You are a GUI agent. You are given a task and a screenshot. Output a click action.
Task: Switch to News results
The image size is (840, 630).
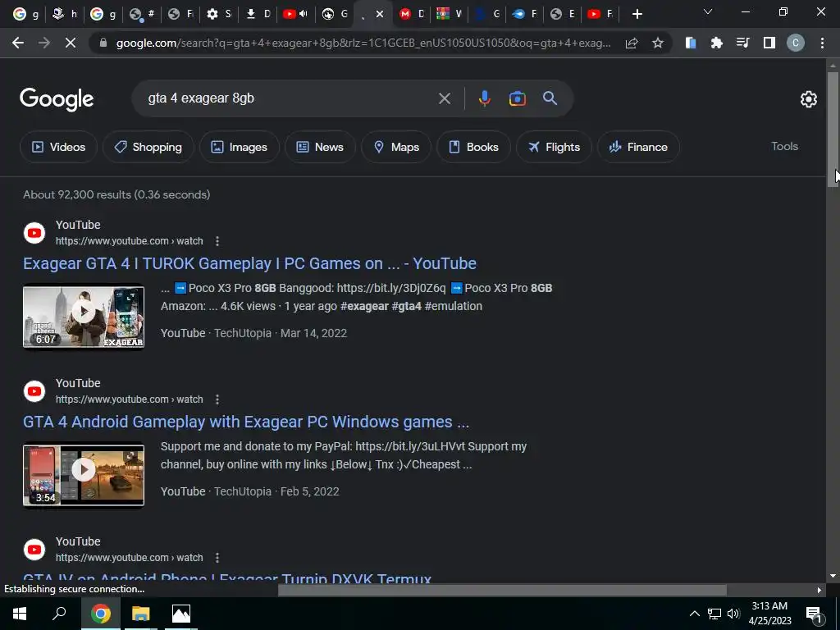click(320, 147)
